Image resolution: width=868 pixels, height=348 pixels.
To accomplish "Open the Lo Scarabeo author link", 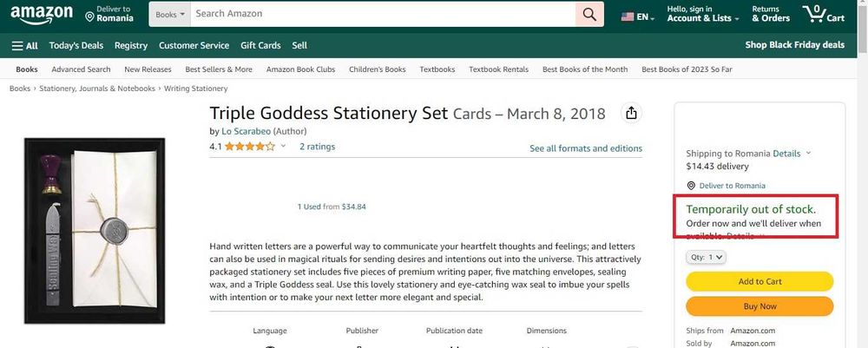I will (247, 131).
